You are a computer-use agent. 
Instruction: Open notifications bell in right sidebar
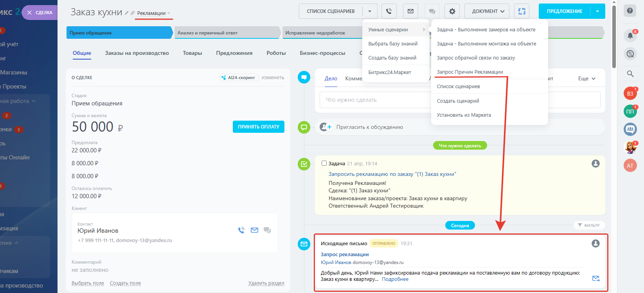tap(630, 36)
